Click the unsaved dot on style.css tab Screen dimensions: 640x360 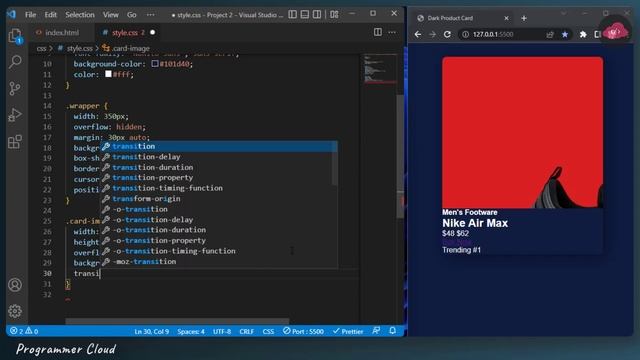coord(153,32)
